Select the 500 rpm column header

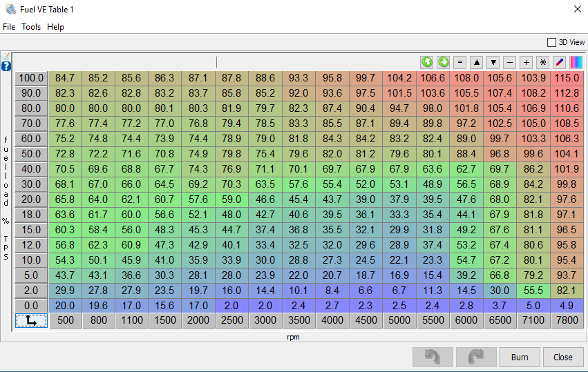click(65, 321)
